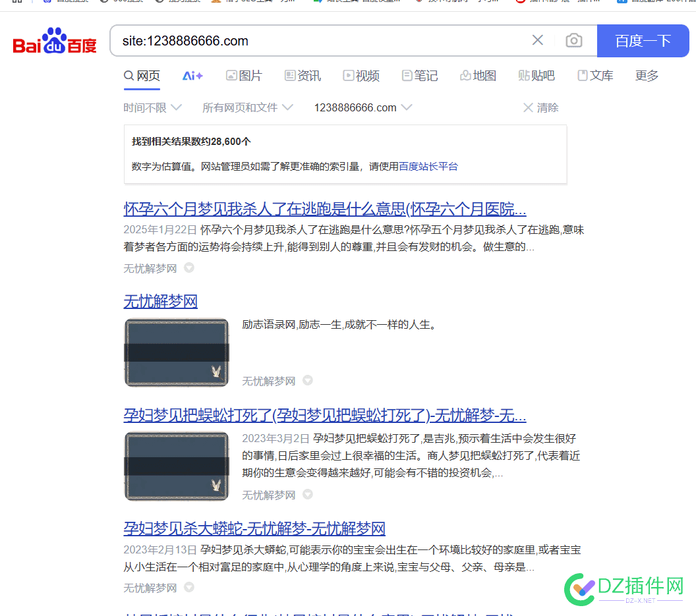
Task: Open result 孕妇梦见杀大蟒蛇
Action: pos(254,528)
